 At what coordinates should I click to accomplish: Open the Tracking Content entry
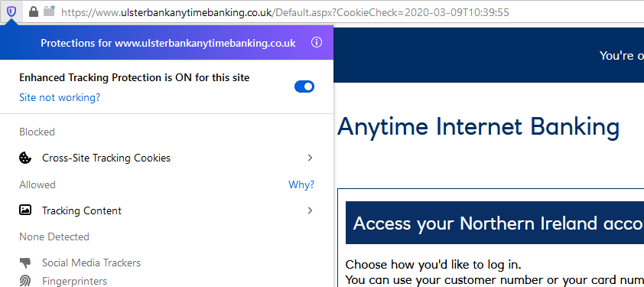[167, 210]
